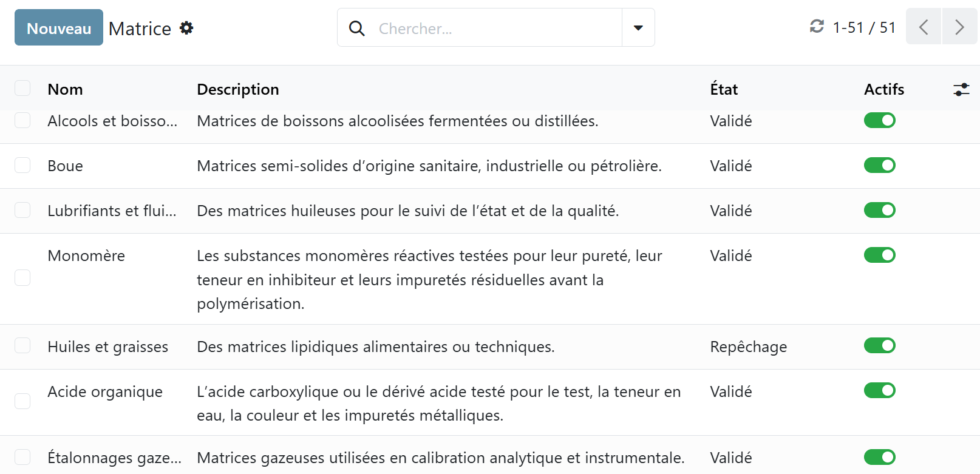The width and height of the screenshot is (980, 474).
Task: Open the Acide organique record
Action: [105, 392]
